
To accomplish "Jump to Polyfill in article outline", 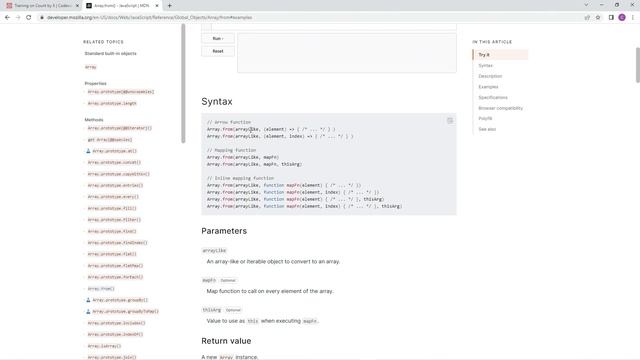I will pos(485,118).
